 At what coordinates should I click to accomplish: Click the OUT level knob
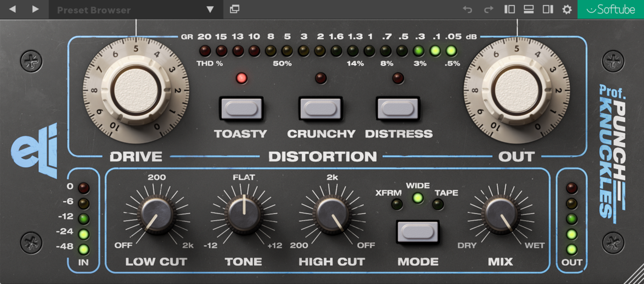(516, 91)
